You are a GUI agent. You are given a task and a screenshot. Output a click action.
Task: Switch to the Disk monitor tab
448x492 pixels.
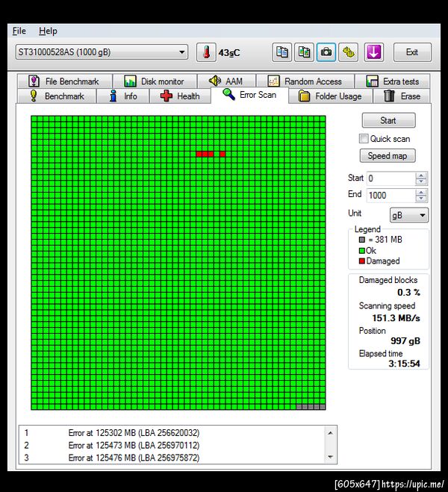tap(155, 81)
